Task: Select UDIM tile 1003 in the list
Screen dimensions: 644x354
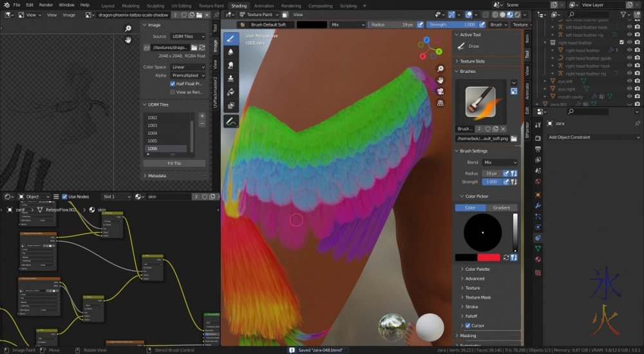Action: tap(153, 125)
